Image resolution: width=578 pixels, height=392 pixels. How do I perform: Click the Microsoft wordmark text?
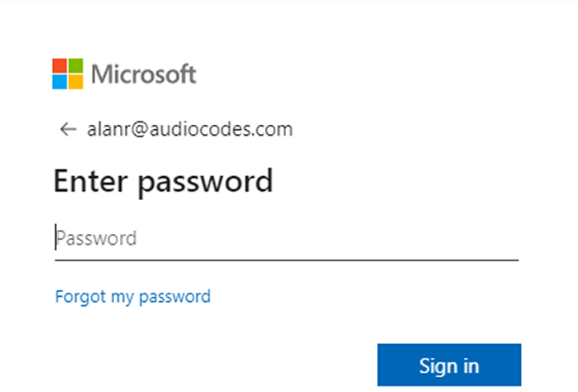144,74
